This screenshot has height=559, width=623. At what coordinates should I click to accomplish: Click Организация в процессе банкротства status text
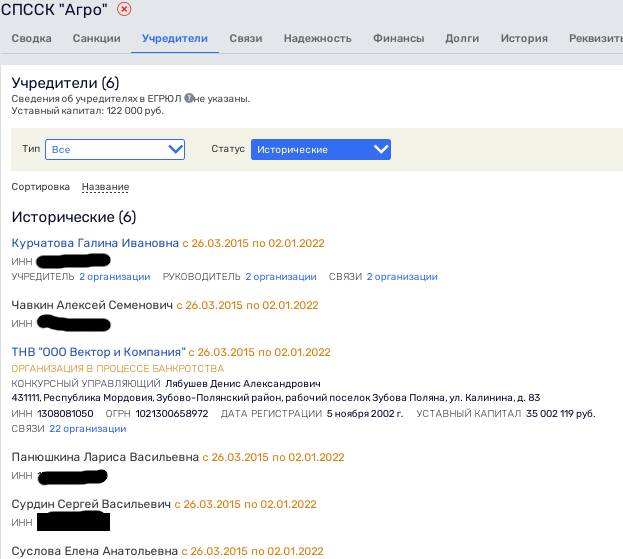click(118, 369)
